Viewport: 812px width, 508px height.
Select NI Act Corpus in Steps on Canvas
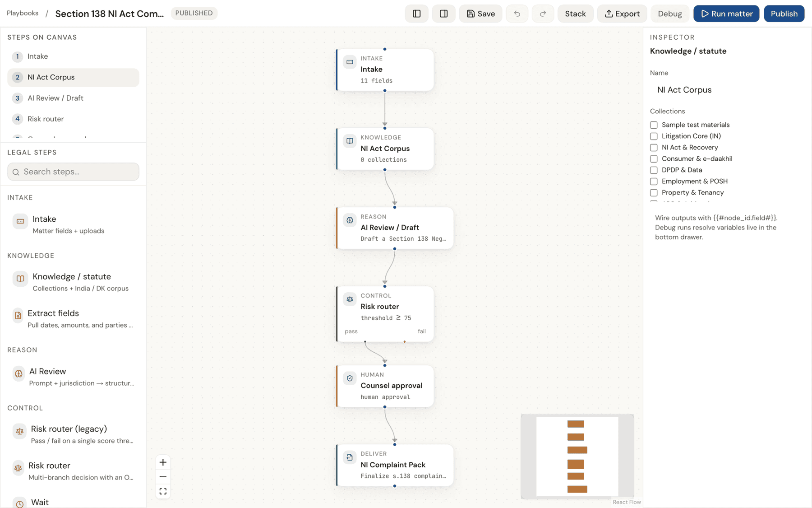point(73,77)
